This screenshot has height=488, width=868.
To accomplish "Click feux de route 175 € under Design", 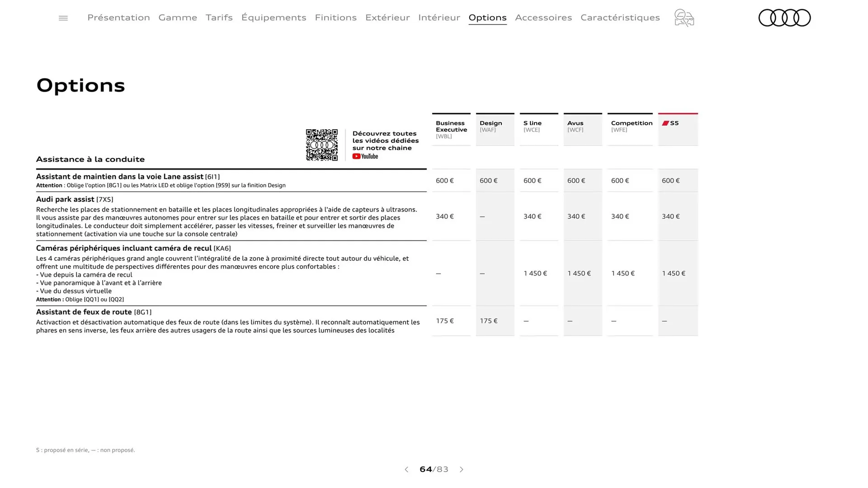I will (489, 321).
